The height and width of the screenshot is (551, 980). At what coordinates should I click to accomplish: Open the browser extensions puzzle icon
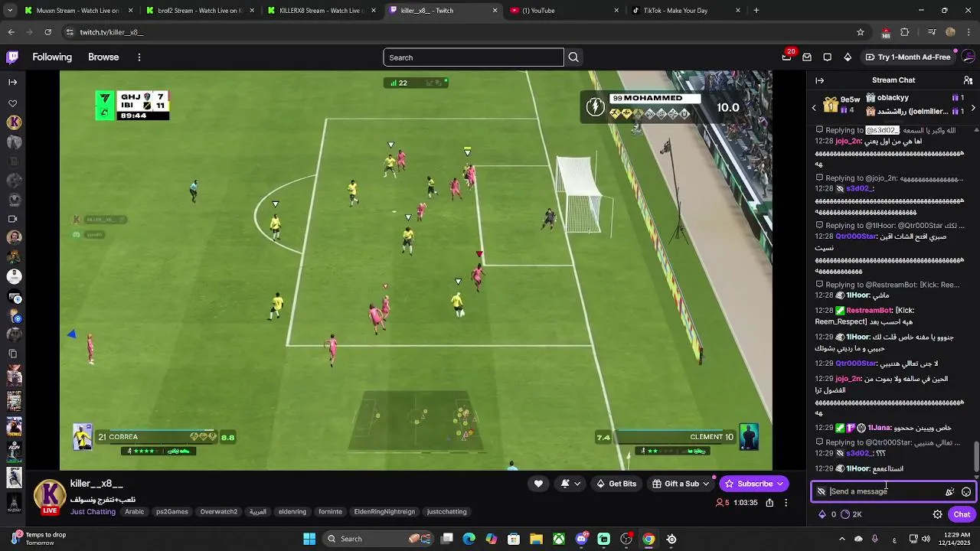point(905,32)
